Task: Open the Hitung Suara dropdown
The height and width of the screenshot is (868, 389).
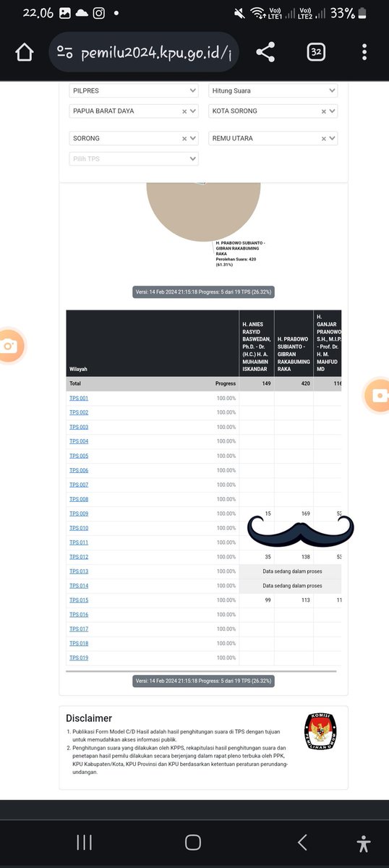Action: click(273, 90)
